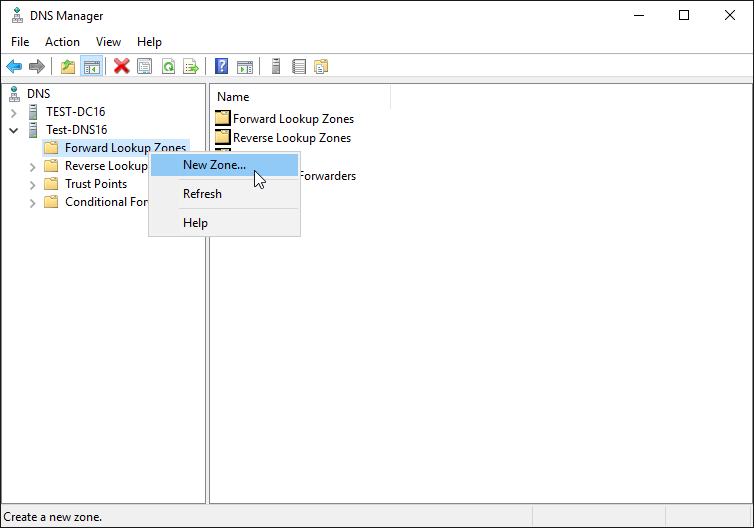Screen dimensions: 754x528
Task: Toggle the Show/Hide Console Tree button
Action: pyautogui.click(x=91, y=66)
